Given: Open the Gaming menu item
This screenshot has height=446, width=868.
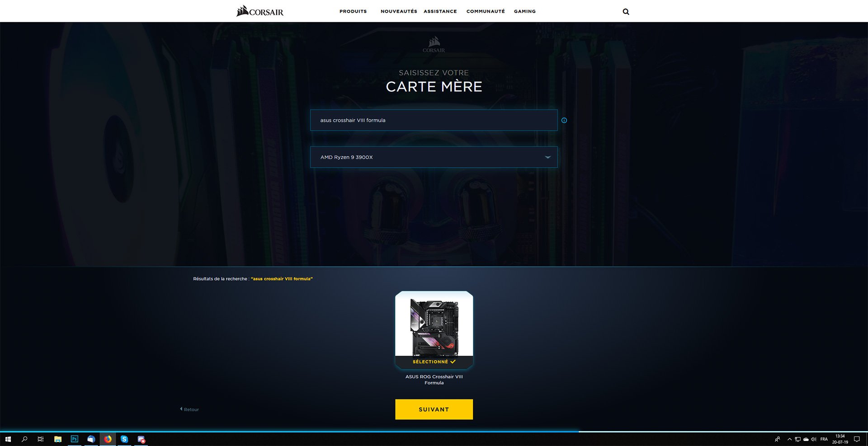Looking at the screenshot, I should coord(524,11).
